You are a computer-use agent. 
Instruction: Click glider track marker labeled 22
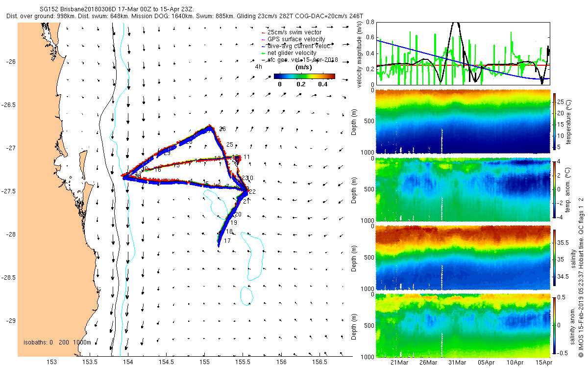(x=252, y=192)
